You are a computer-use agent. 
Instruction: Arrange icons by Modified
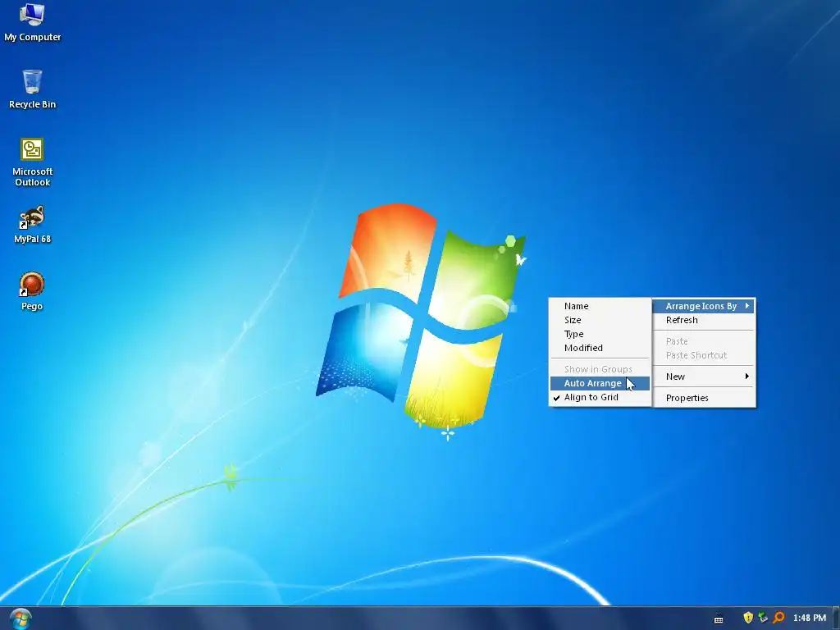click(x=600, y=348)
